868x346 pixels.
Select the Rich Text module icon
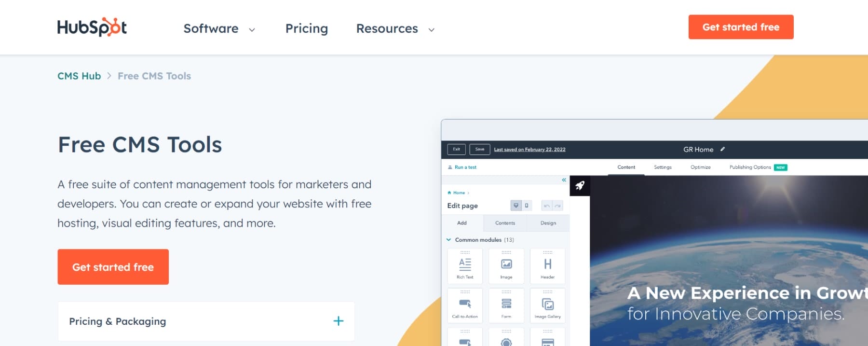coord(465,266)
